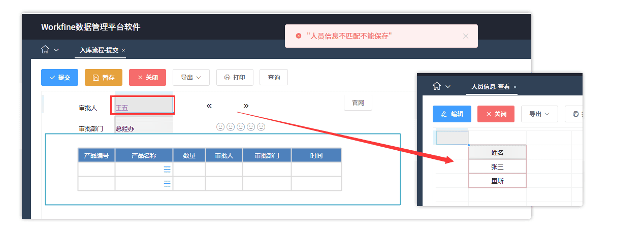Dismiss the 人员信息不匹配不能保存 error toast
Image resolution: width=644 pixels, height=234 pixels.
[x=466, y=36]
